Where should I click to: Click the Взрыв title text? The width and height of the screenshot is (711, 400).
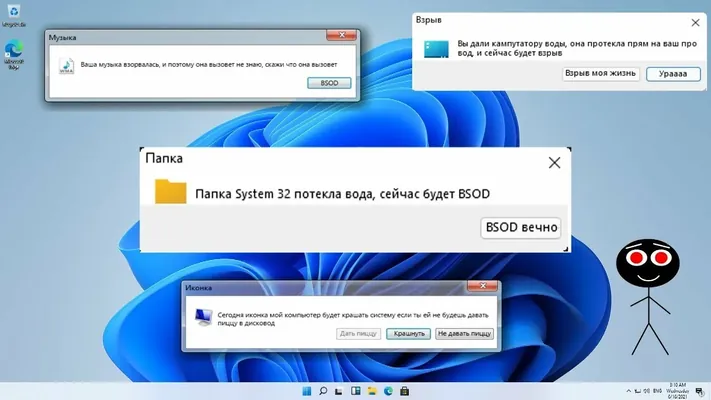429,20
